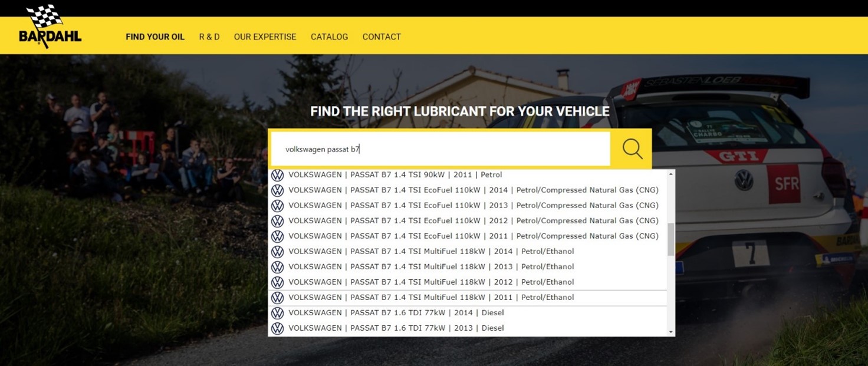The width and height of the screenshot is (868, 366).
Task: Click VW logo beside Passat 1.4 TSI 90kW 2011
Action: (x=277, y=175)
